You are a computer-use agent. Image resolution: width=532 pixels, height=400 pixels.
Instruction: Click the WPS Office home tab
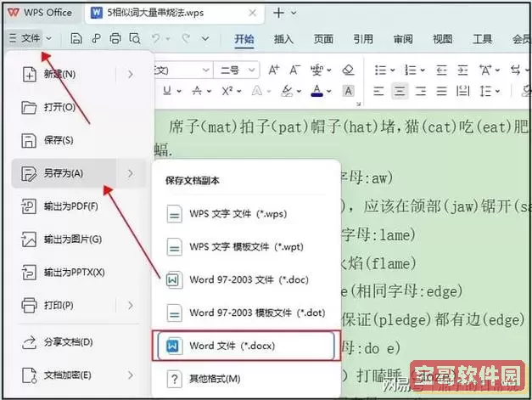pyautogui.click(x=40, y=13)
